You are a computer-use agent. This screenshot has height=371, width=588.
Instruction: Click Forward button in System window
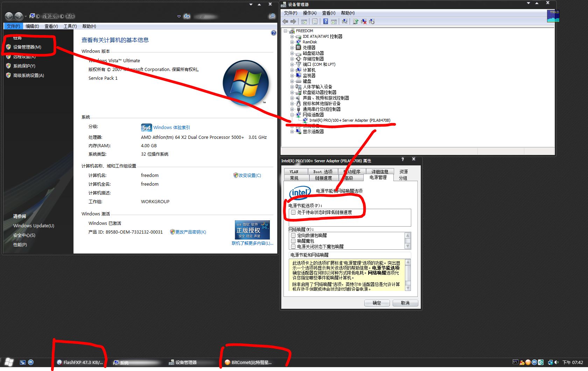coord(19,16)
